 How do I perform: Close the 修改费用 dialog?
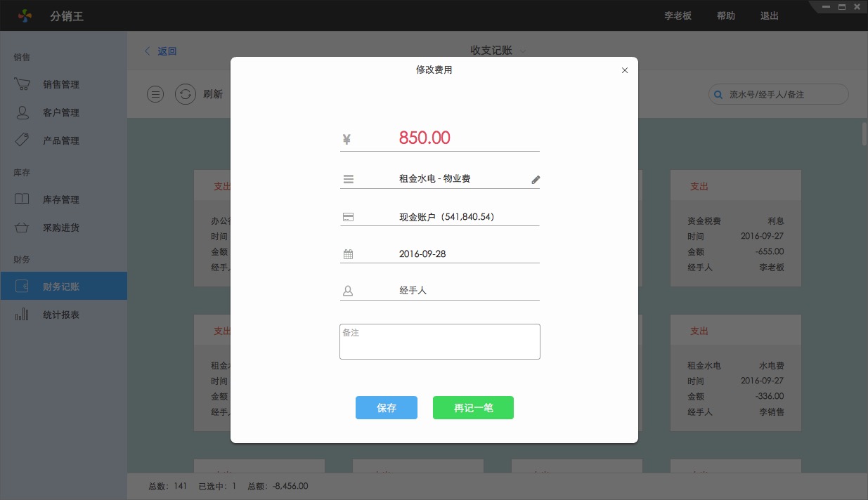[x=624, y=70]
